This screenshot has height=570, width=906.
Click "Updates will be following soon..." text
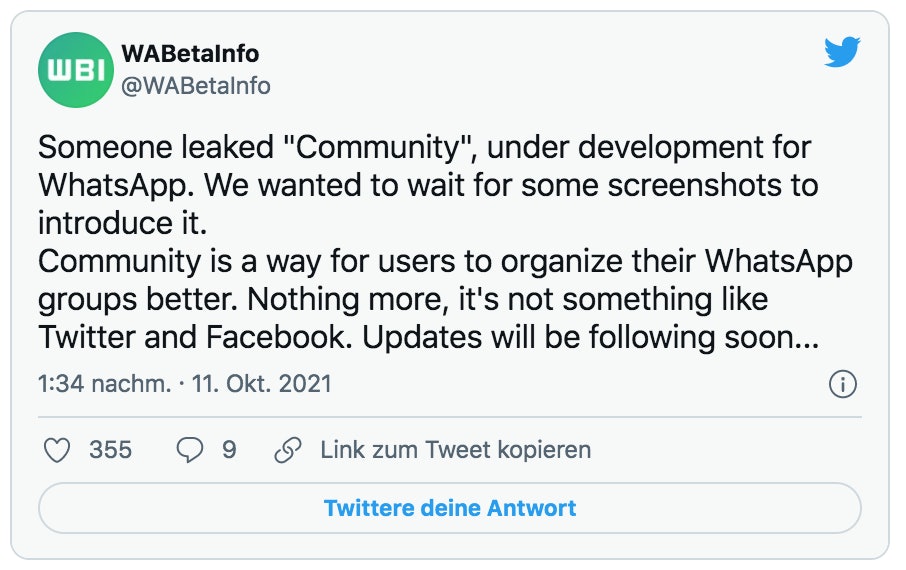590,338
